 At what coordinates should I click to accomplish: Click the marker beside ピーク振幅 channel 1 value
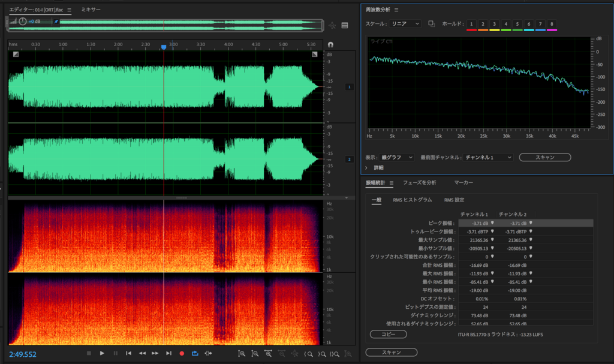[492, 223]
